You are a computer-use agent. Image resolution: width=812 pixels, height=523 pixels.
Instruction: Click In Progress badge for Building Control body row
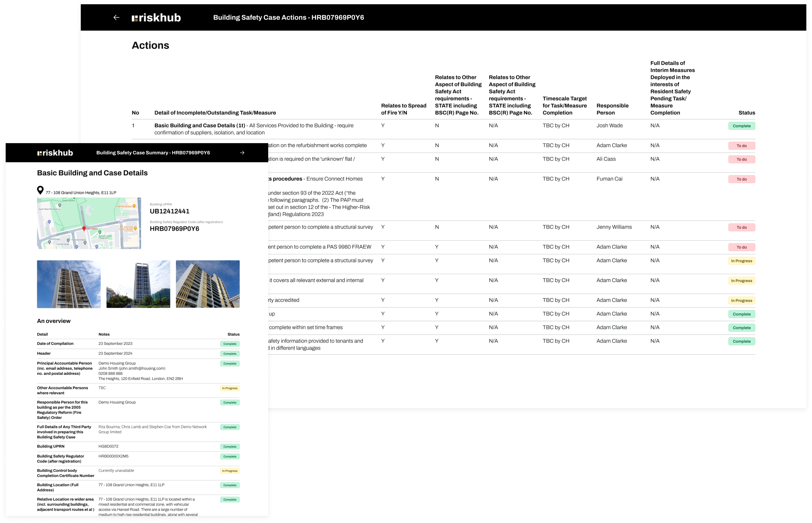230,471
